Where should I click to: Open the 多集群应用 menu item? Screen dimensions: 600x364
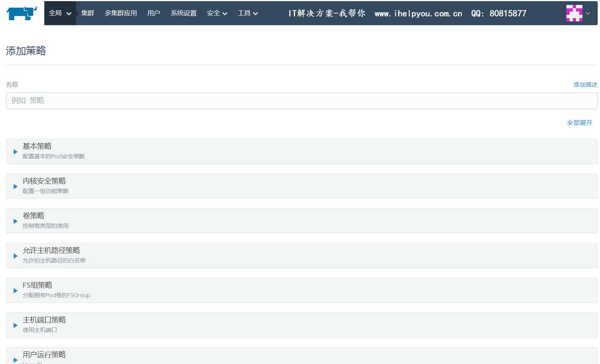121,13
